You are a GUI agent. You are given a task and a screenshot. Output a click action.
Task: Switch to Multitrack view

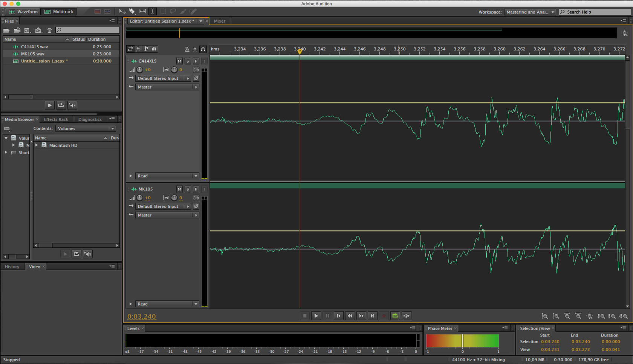click(x=59, y=12)
